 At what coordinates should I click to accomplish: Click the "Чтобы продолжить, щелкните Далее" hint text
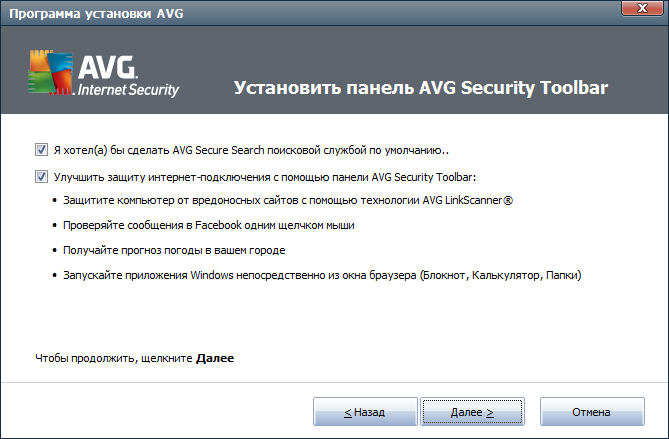[134, 356]
